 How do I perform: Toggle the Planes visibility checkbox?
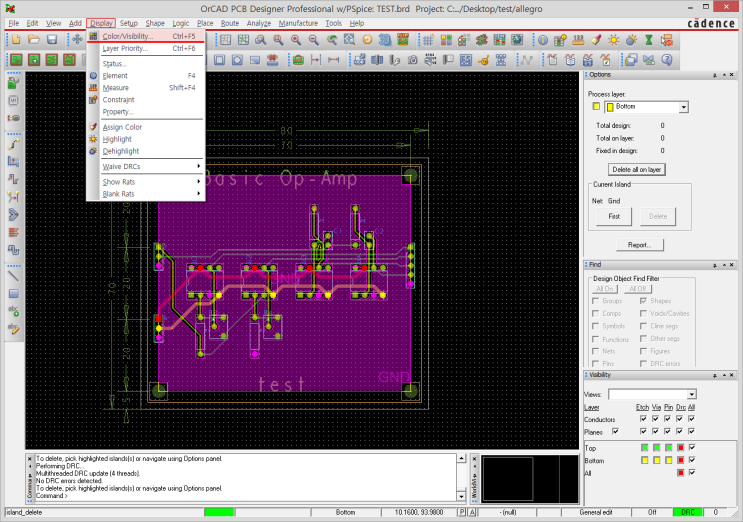coord(615,431)
